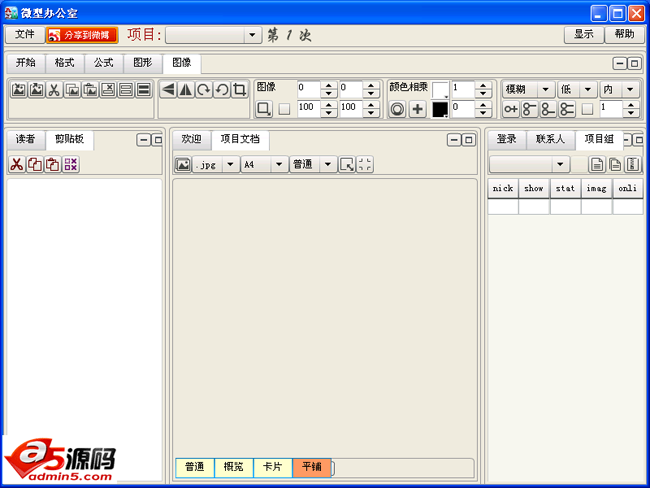Open the 模糊 blur type dropdown
This screenshot has width=650, height=488.
[546, 89]
